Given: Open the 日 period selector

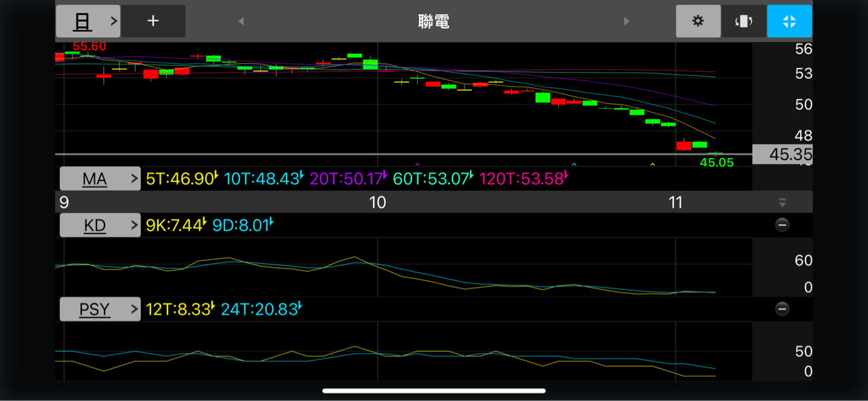Looking at the screenshot, I should point(87,21).
